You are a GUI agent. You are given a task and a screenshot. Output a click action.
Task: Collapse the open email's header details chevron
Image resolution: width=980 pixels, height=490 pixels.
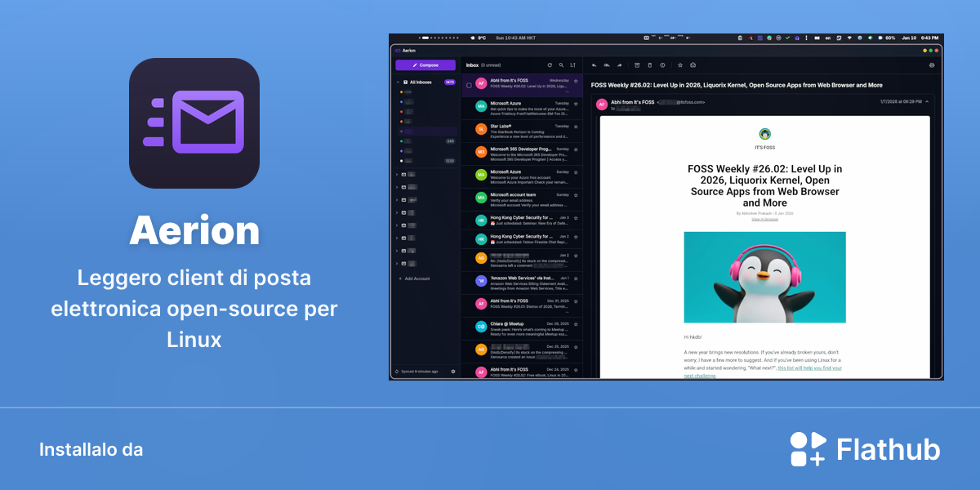click(x=928, y=101)
